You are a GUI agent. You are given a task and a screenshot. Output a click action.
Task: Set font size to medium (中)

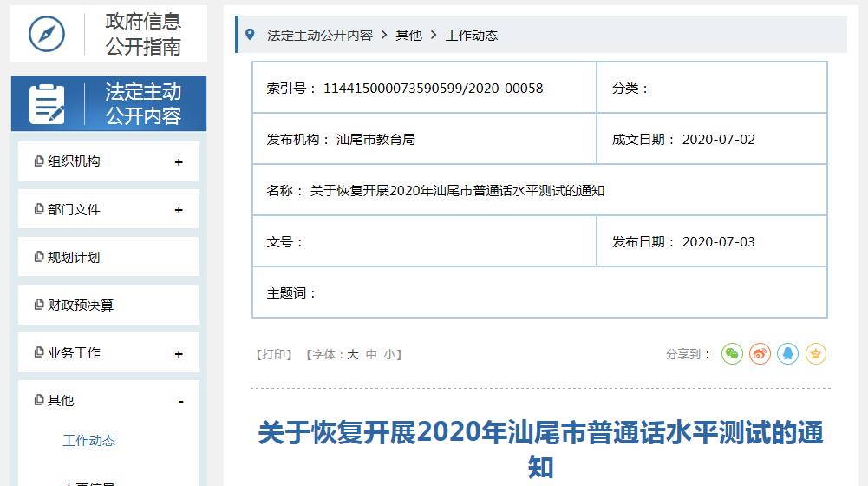(371, 354)
